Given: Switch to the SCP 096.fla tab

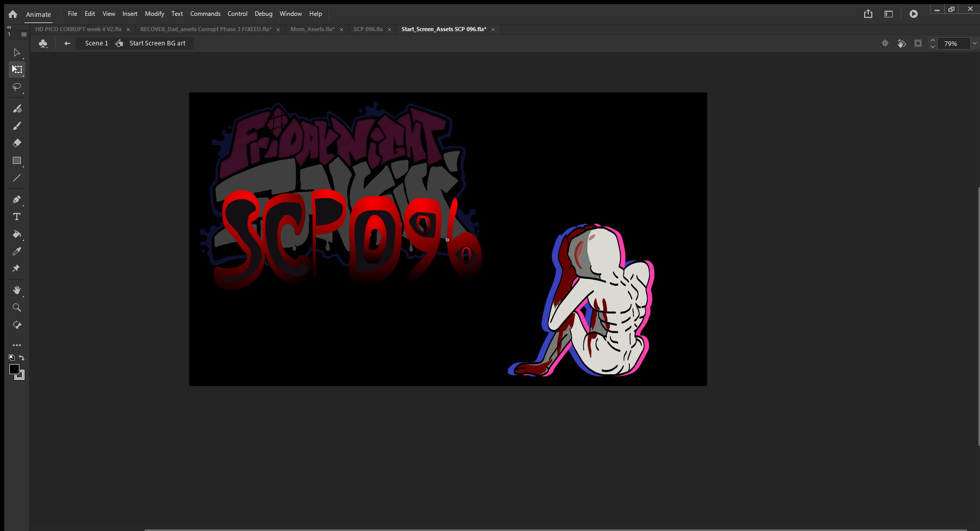Looking at the screenshot, I should pyautogui.click(x=367, y=29).
